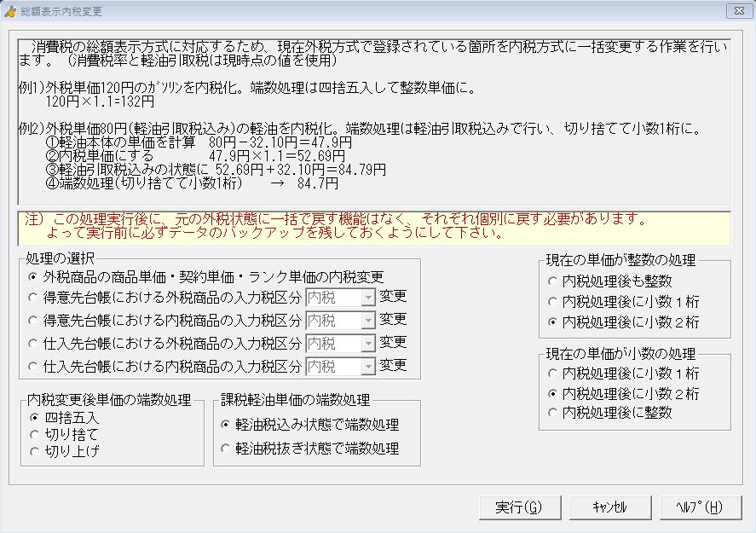Choose 得意先台帳における内税商品の入力税区分 option
The image size is (756, 533).
tap(33, 320)
